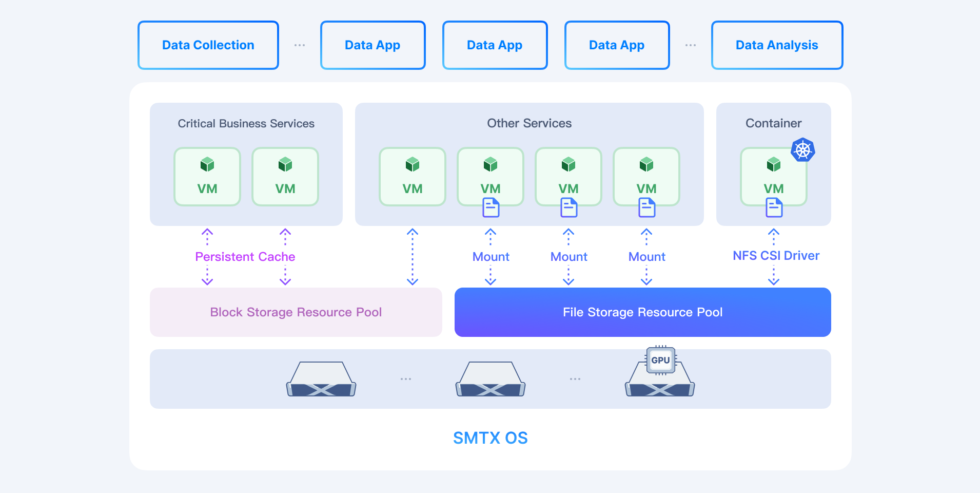Image resolution: width=980 pixels, height=493 pixels.
Task: Click the Persistent Cache label
Action: pos(245,257)
